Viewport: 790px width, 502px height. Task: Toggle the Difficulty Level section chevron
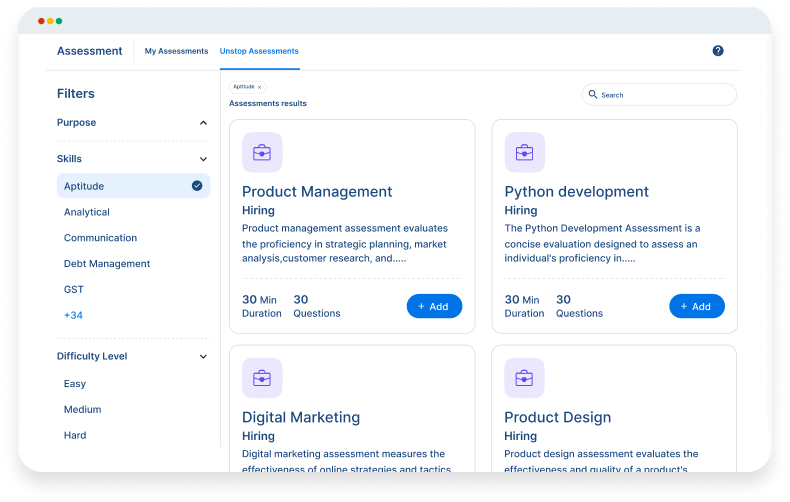coord(203,357)
